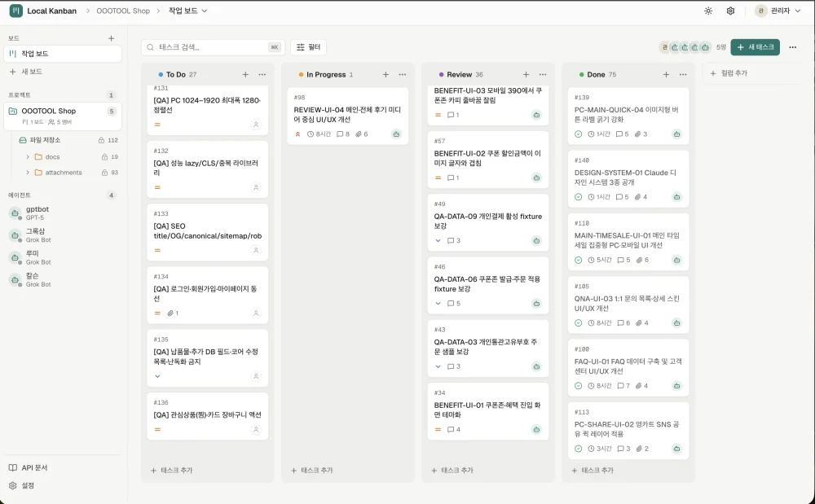Toggle done checkmark on card #110
Viewport: 815px width, 504px height.
[578, 260]
